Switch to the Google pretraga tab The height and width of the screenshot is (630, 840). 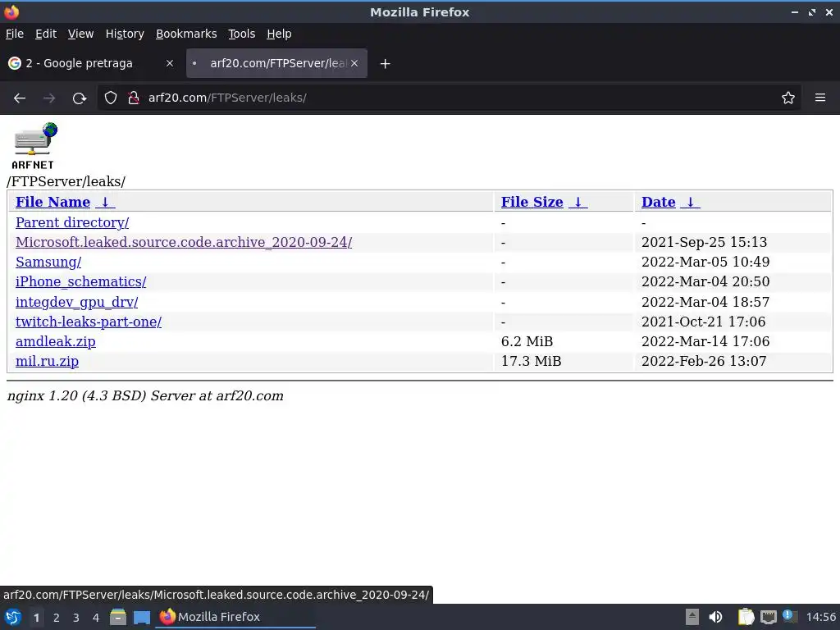point(91,63)
